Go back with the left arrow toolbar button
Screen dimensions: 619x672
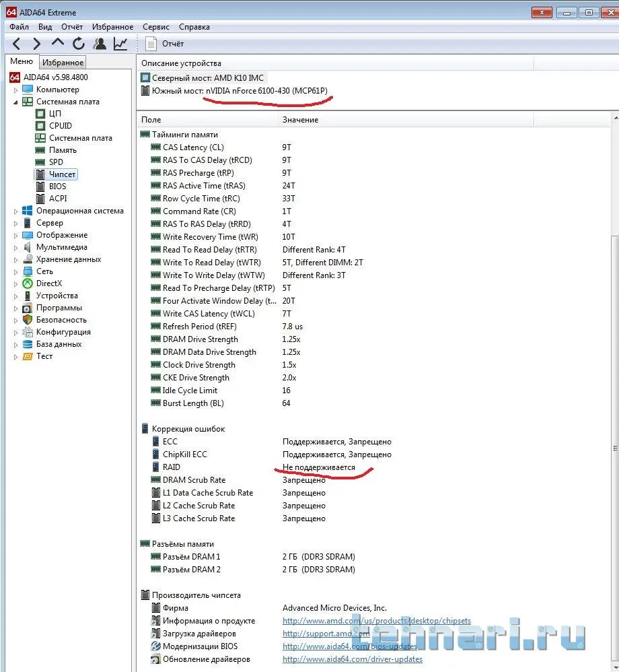pyautogui.click(x=16, y=44)
